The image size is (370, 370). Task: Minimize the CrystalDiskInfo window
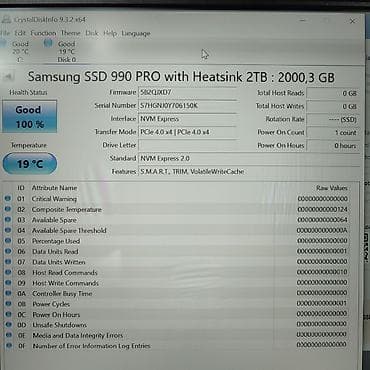(x=303, y=21)
